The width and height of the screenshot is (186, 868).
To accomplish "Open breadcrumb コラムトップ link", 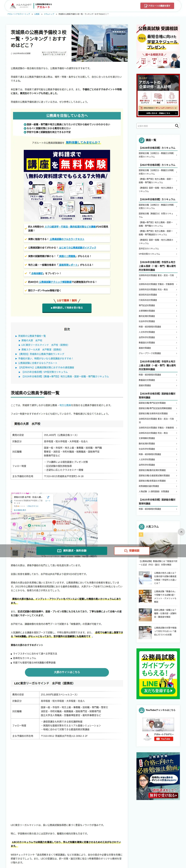I will (49, 14).
